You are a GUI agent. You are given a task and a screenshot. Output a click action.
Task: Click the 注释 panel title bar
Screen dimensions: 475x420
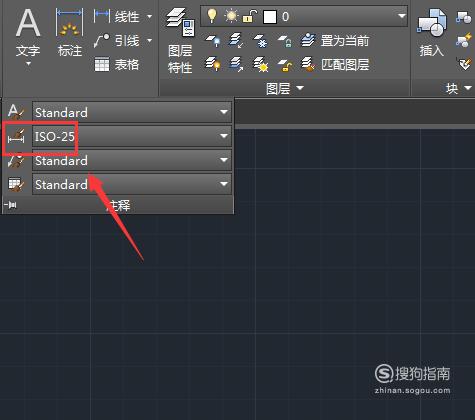tap(118, 205)
